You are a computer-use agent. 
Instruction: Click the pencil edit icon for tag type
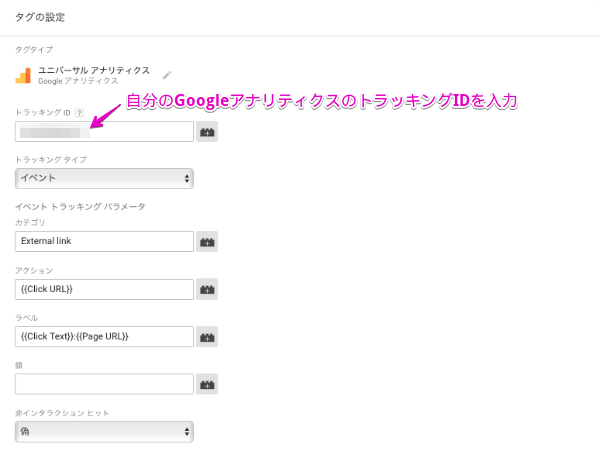coord(166,75)
